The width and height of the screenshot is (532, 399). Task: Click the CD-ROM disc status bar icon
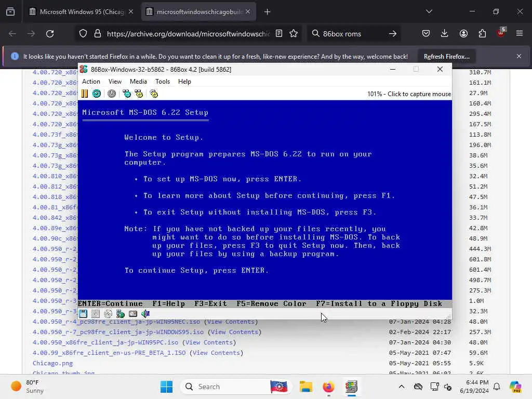(108, 314)
